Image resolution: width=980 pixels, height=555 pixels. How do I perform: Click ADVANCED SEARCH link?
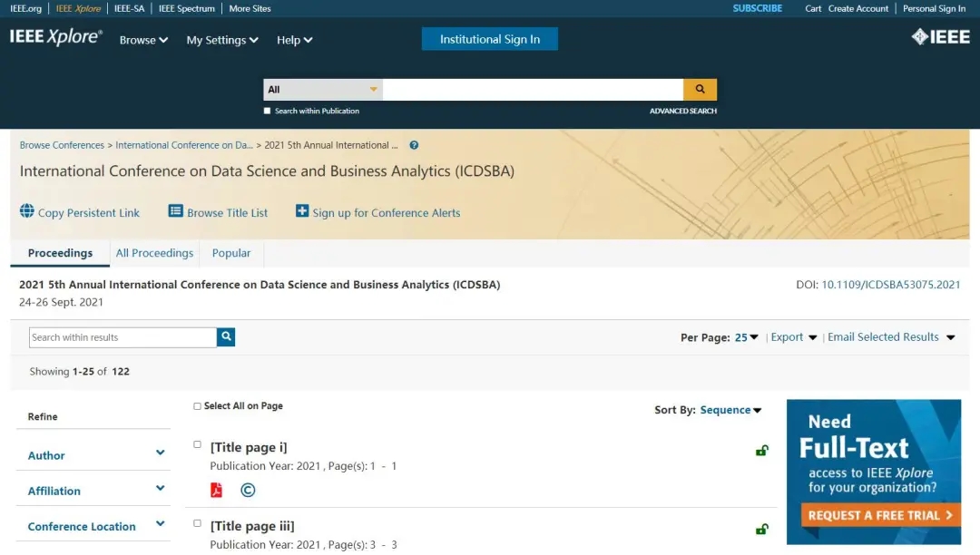(x=683, y=111)
